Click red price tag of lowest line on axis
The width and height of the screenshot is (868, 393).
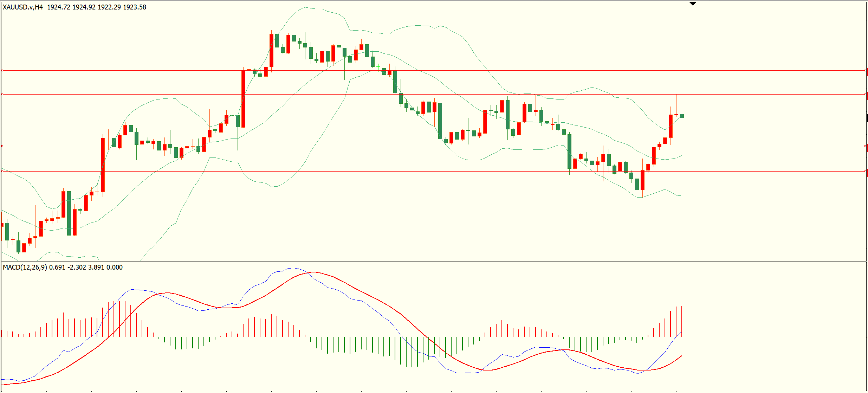(x=867, y=173)
